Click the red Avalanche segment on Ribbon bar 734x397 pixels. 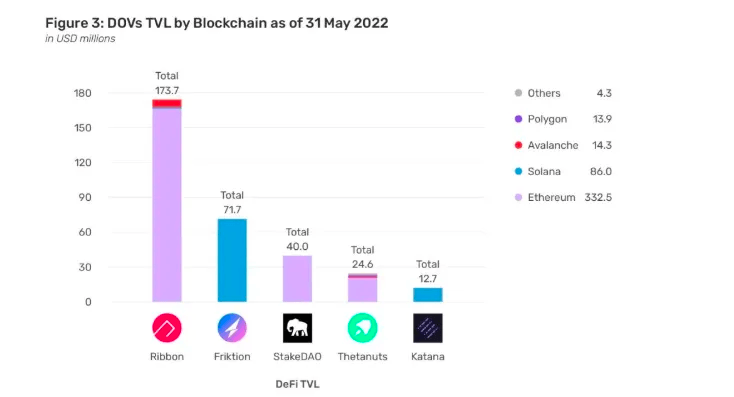tap(167, 103)
